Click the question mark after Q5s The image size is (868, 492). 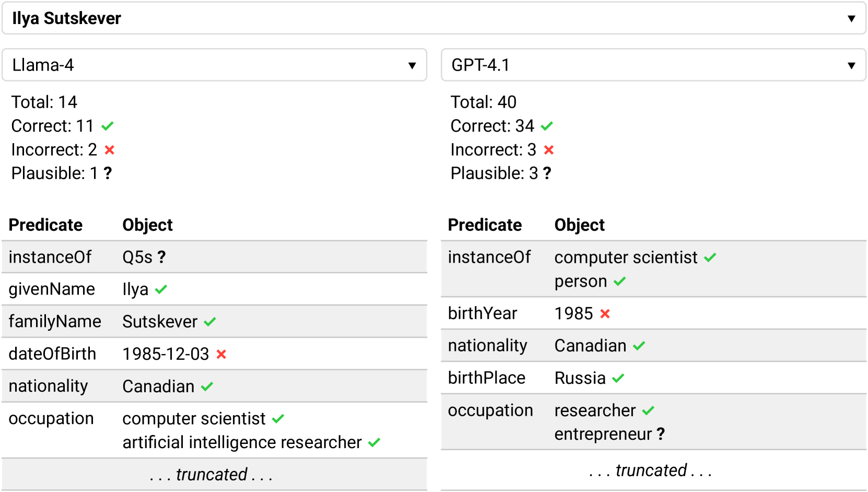point(161,257)
